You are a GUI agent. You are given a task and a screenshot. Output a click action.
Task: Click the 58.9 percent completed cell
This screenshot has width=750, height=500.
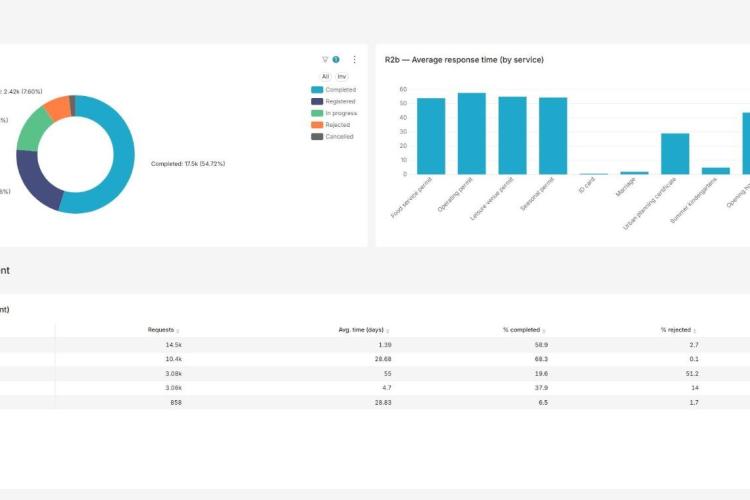click(x=541, y=344)
